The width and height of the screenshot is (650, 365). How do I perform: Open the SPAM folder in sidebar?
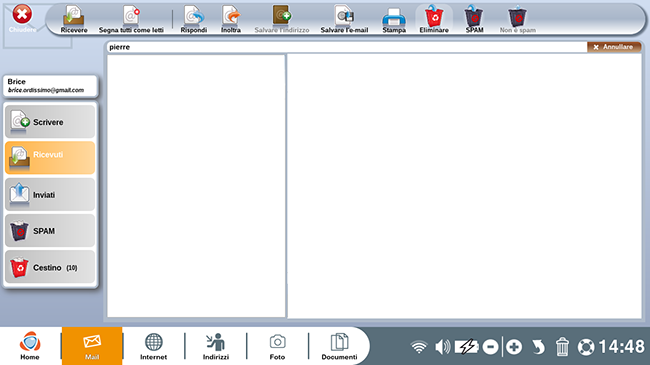pos(50,231)
